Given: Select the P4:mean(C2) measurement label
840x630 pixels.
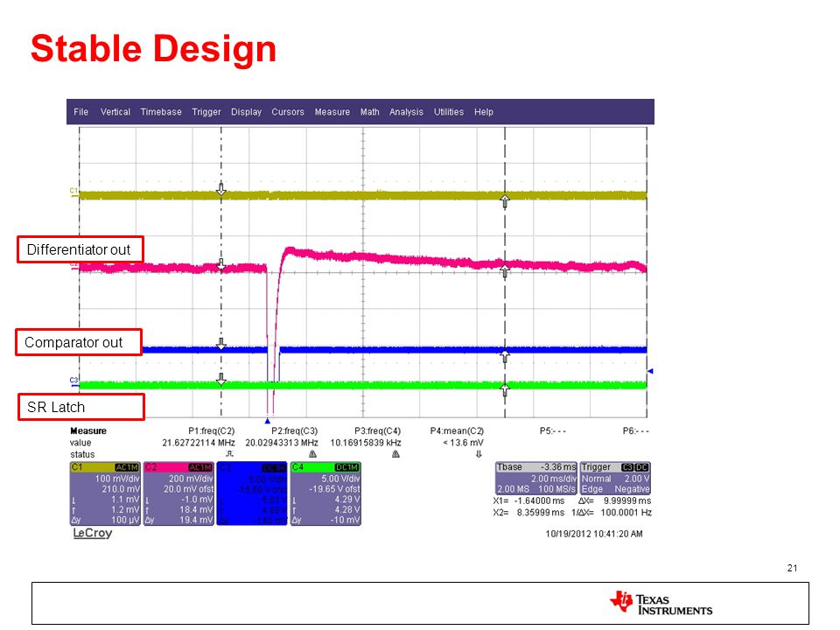Looking at the screenshot, I should pos(457,430).
